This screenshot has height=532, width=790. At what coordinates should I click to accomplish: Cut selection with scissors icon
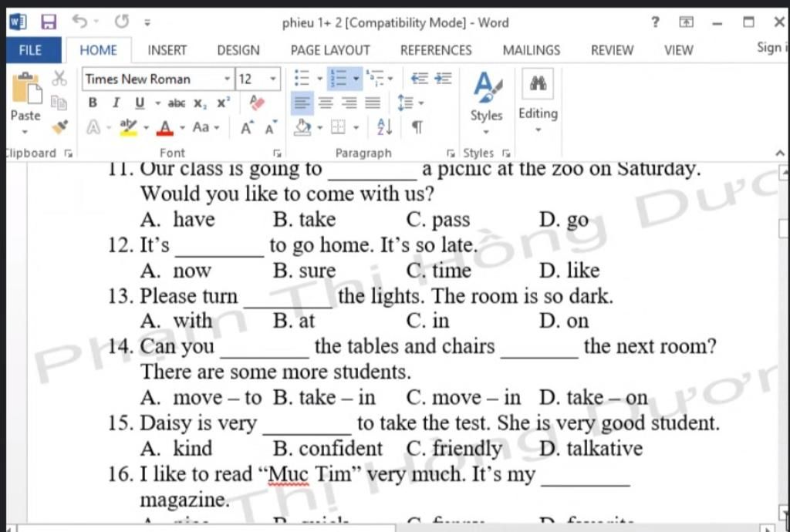59,78
